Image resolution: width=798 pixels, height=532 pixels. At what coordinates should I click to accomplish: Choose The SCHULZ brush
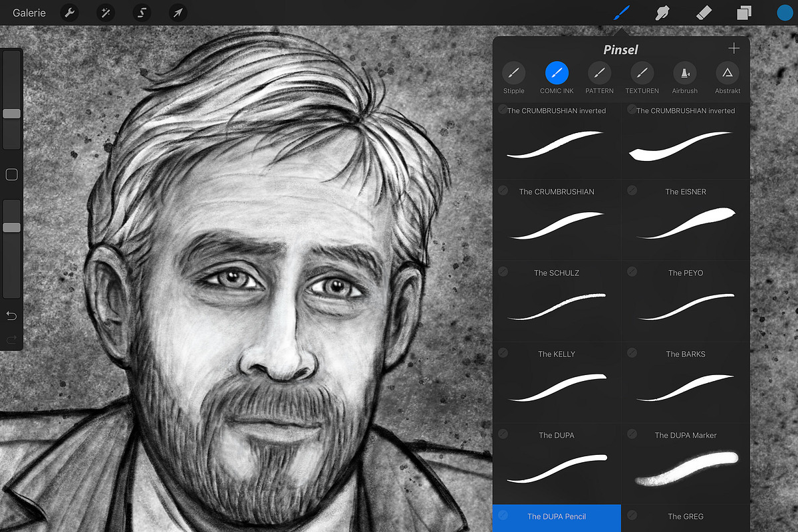click(557, 301)
